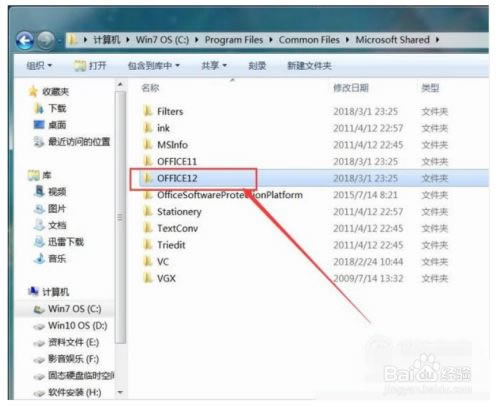The image size is (500, 407).
Task: Click the ink folder icon
Action: [x=147, y=128]
